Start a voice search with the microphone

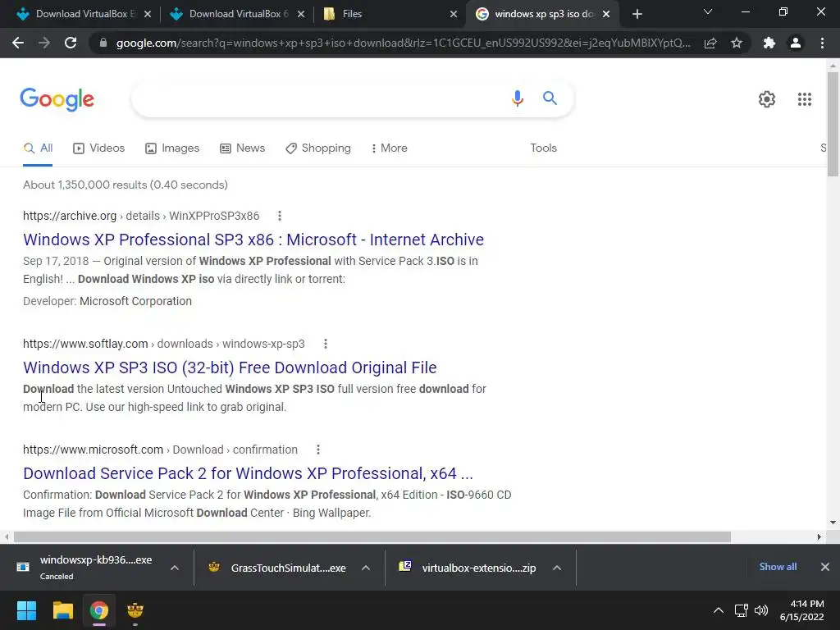[x=517, y=98]
